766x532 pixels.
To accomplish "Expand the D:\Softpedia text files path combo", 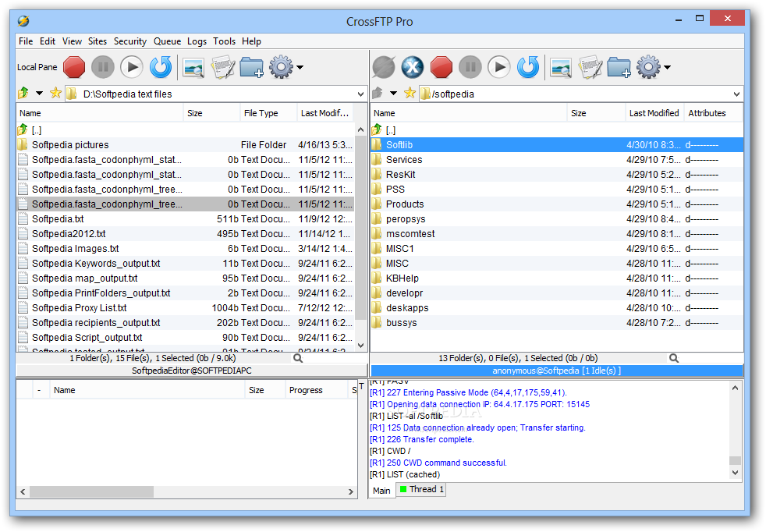I will (x=360, y=94).
